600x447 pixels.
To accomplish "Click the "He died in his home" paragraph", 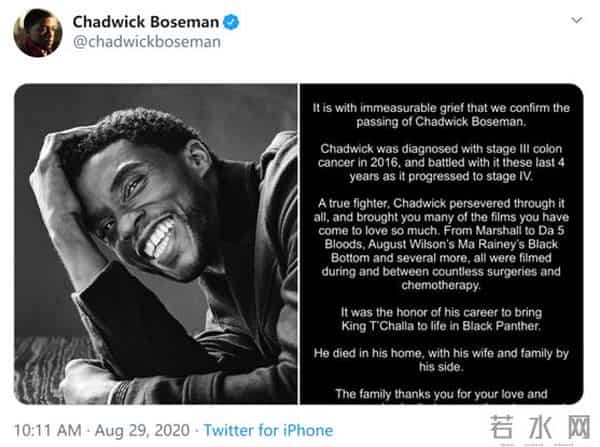I will [441, 357].
